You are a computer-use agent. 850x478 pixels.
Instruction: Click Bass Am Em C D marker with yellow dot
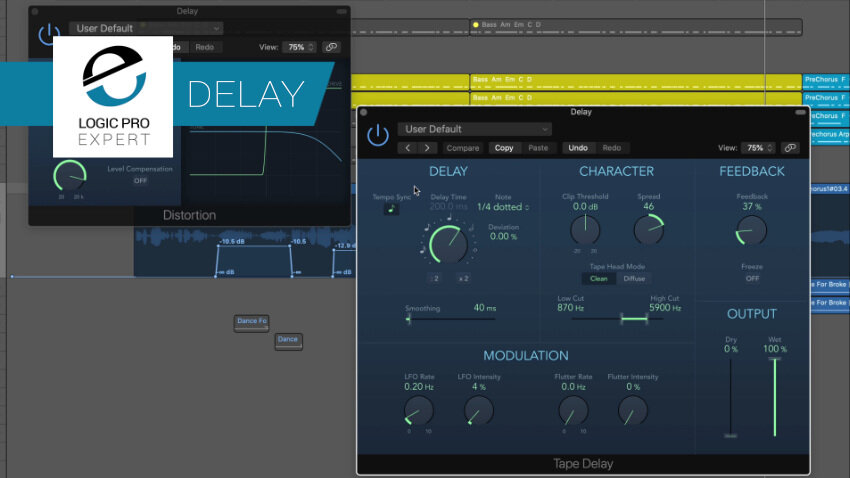(635, 27)
